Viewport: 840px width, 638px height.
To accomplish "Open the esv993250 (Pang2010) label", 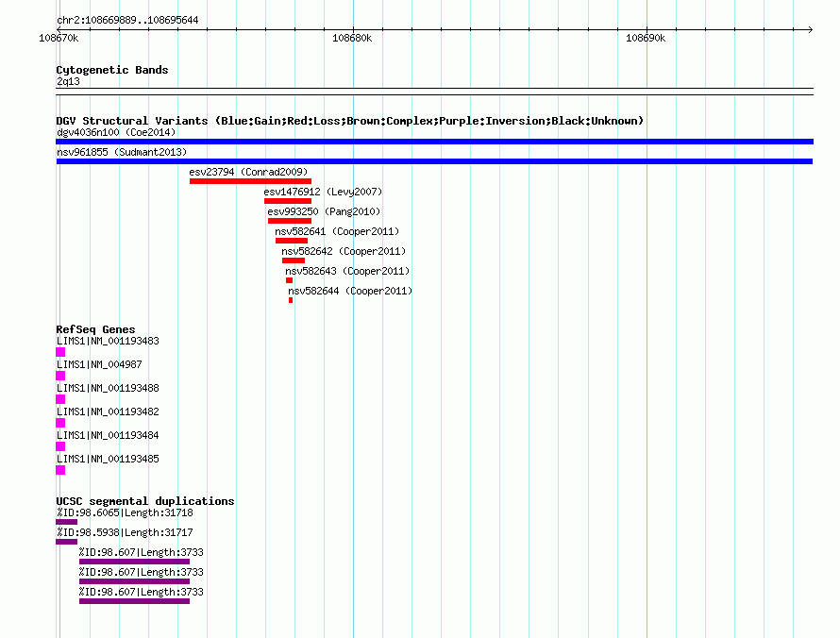I will coord(324,211).
